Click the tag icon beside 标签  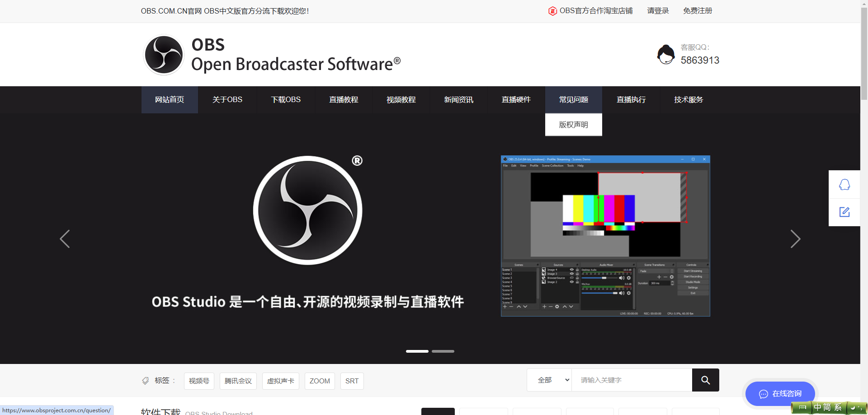tap(146, 381)
